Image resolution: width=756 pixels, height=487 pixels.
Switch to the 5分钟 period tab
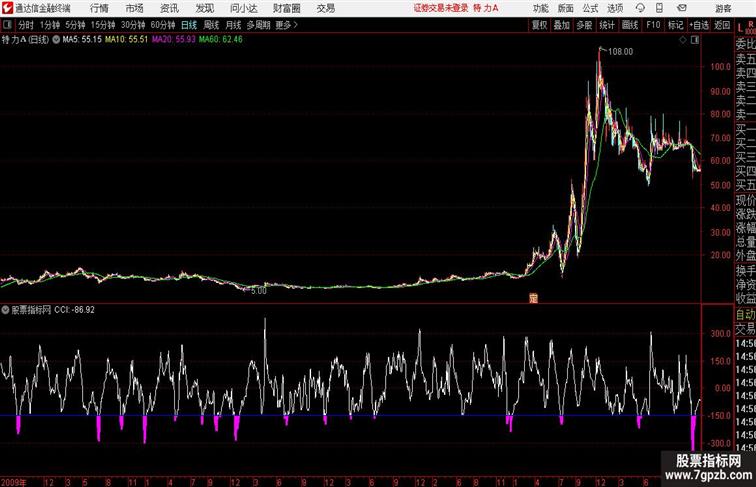click(75, 25)
